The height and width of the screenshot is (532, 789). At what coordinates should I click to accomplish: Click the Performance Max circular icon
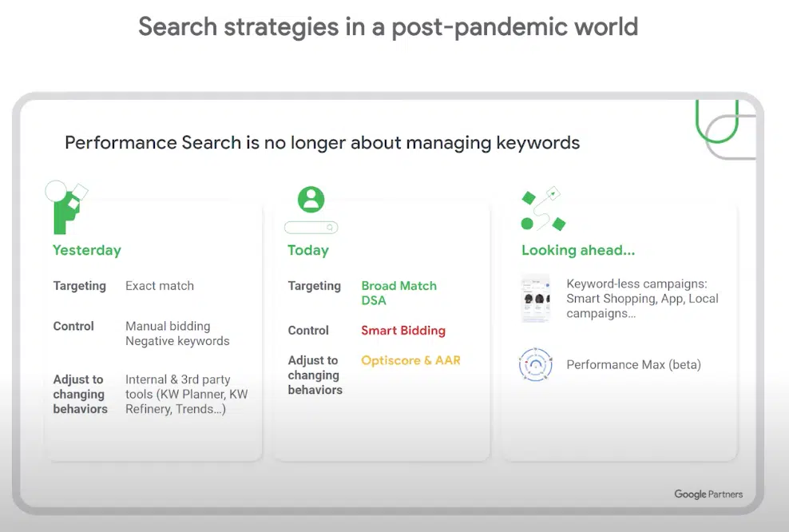pyautogui.click(x=535, y=364)
